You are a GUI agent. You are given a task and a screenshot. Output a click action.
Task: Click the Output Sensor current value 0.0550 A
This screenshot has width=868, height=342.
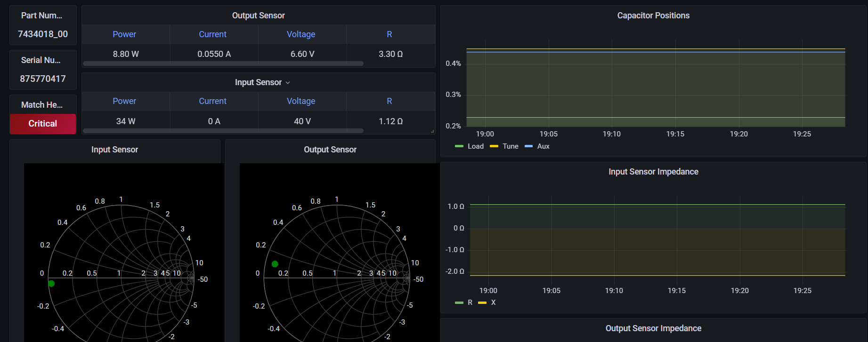pyautogui.click(x=214, y=54)
